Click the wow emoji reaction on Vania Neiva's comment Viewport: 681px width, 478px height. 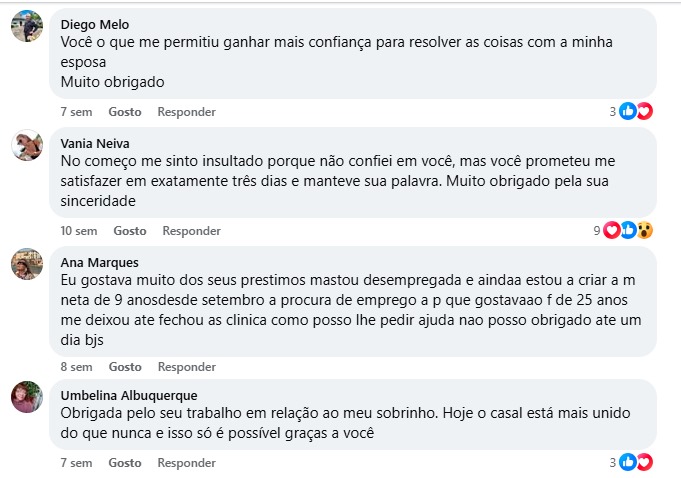click(644, 230)
